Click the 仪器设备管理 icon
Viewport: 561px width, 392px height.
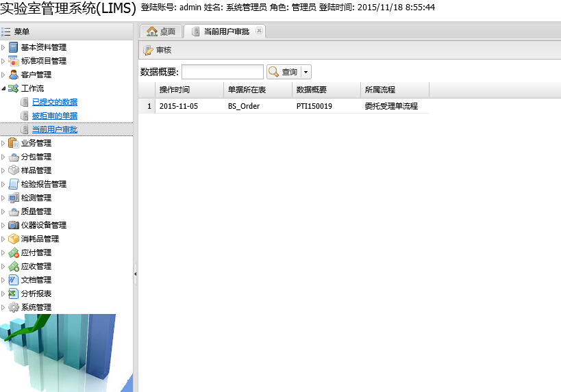pyautogui.click(x=13, y=225)
